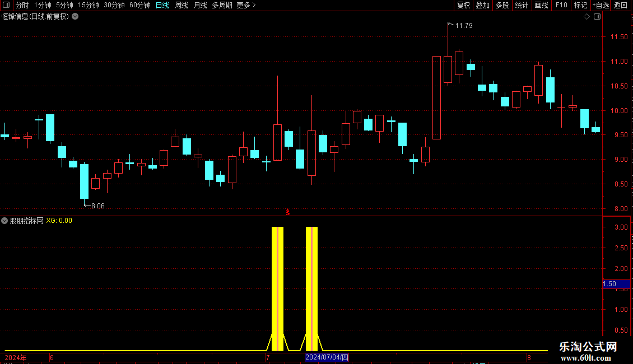Click the 11.50 price axis label
The image size is (633, 364).
[x=619, y=37]
